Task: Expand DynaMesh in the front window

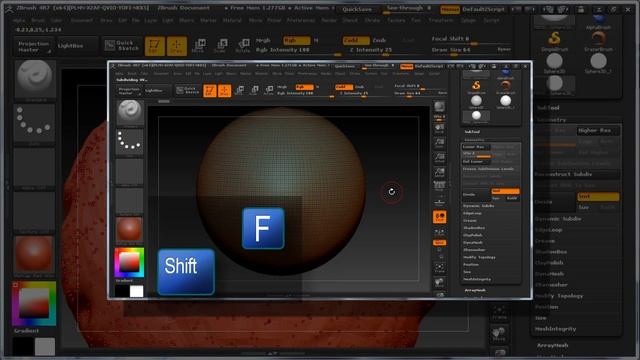Action: click(473, 242)
